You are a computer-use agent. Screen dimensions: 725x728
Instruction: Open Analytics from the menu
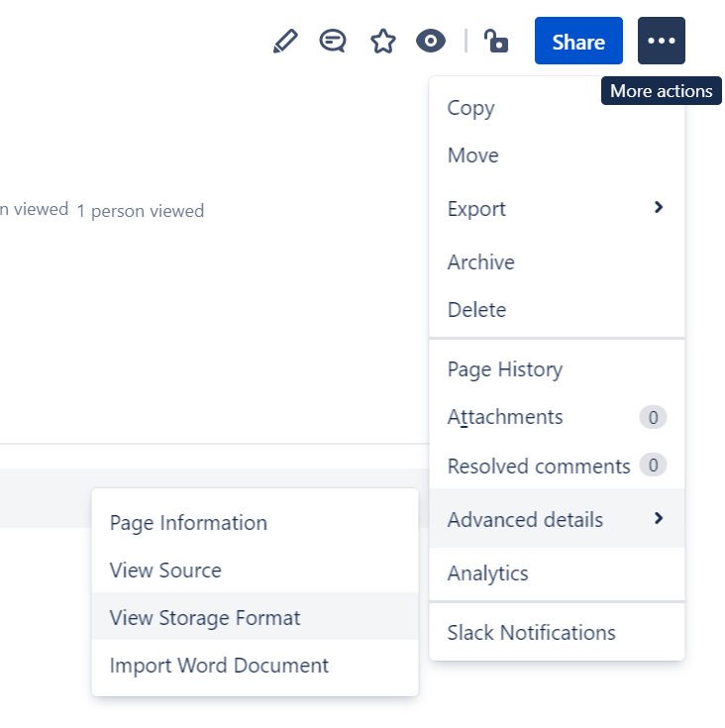click(x=557, y=572)
